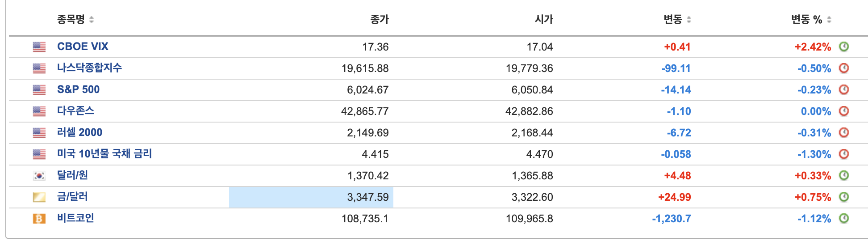Click the red clock icon in 나스닥종합지수 row
The width and height of the screenshot is (868, 246).
[843, 68]
